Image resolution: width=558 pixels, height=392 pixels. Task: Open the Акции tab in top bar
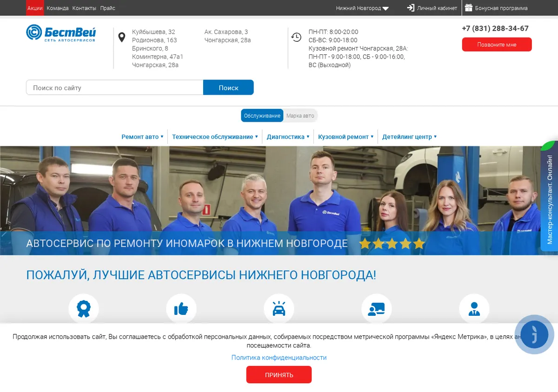35,8
